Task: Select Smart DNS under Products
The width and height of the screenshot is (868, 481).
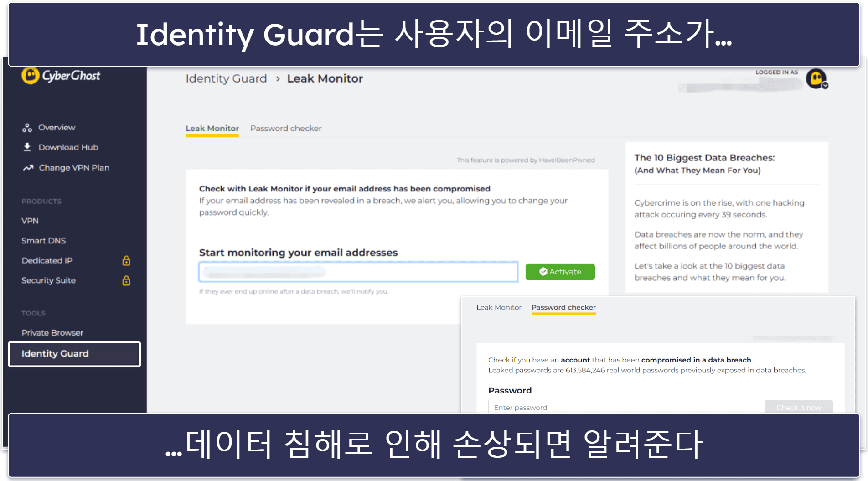Action: (44, 241)
